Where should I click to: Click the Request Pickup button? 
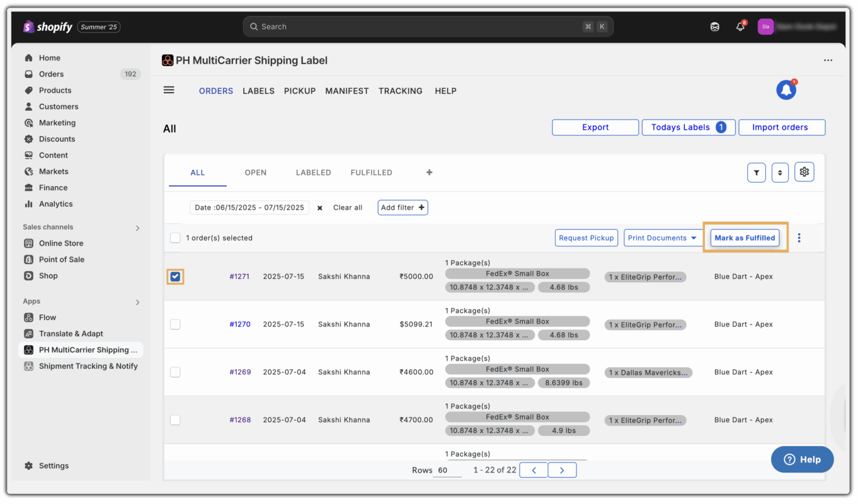pyautogui.click(x=586, y=238)
